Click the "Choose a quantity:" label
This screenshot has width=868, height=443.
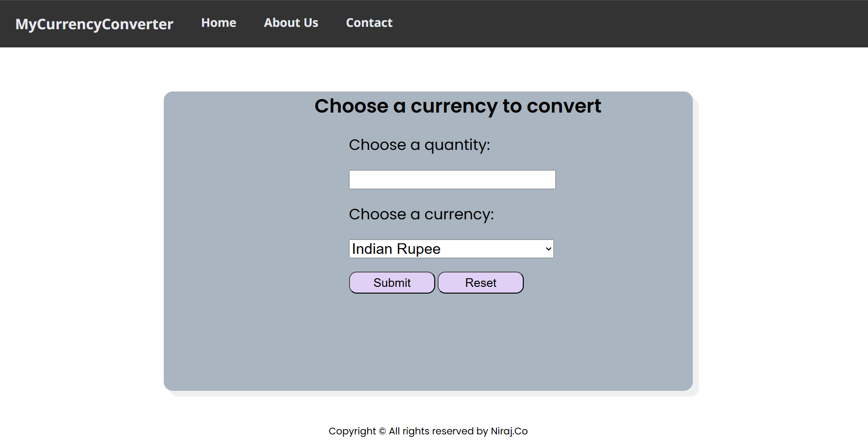click(419, 145)
